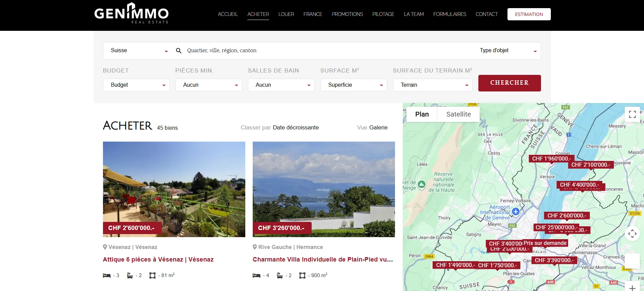Switch map to Plan view
The image size is (644, 291).
(422, 114)
